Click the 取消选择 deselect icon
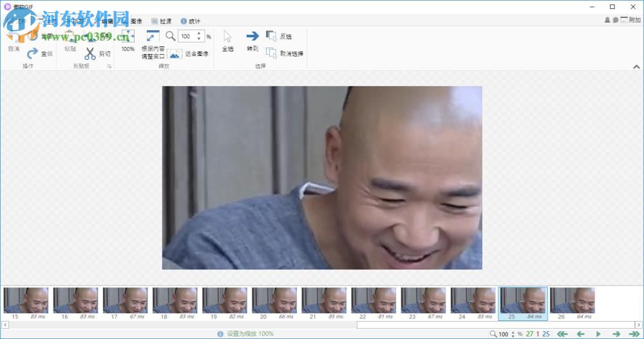The width and height of the screenshot is (644, 339). coord(271,53)
